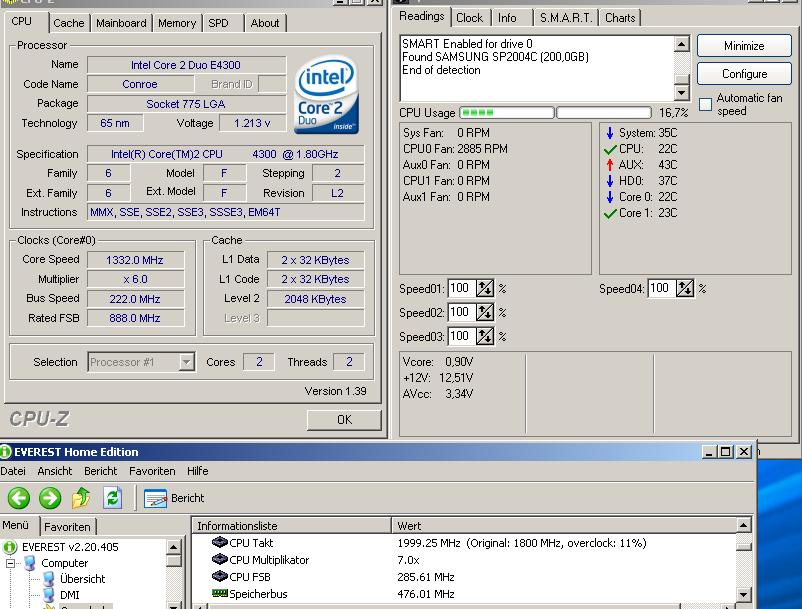Screen dimensions: 802x609
Task: Click the green back arrow in EVEREST toolbar
Action: (18, 498)
